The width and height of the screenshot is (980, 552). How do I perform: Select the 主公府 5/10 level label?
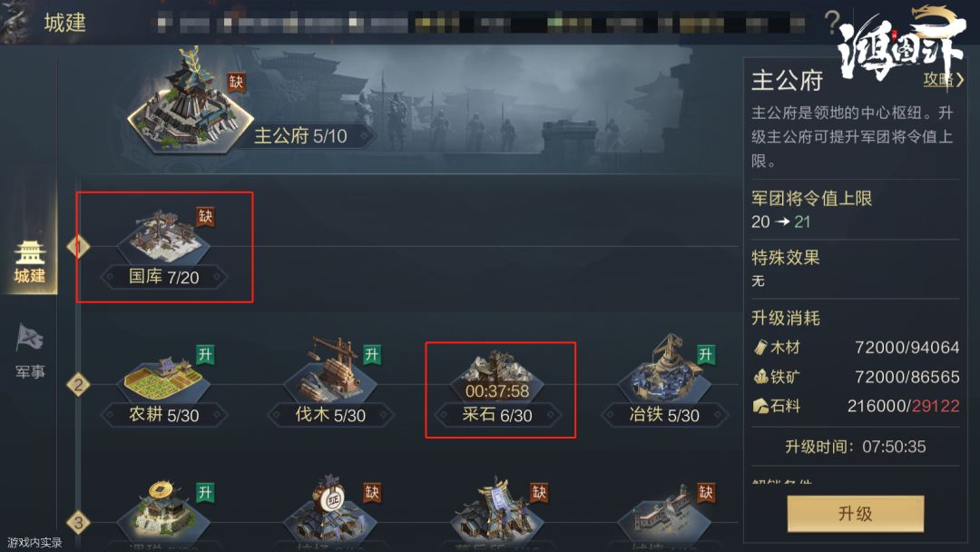(x=299, y=137)
